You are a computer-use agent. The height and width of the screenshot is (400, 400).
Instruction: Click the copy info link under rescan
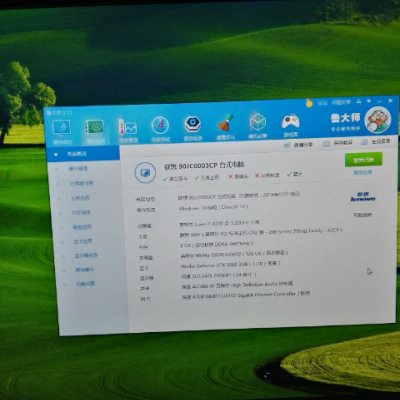pos(363,173)
